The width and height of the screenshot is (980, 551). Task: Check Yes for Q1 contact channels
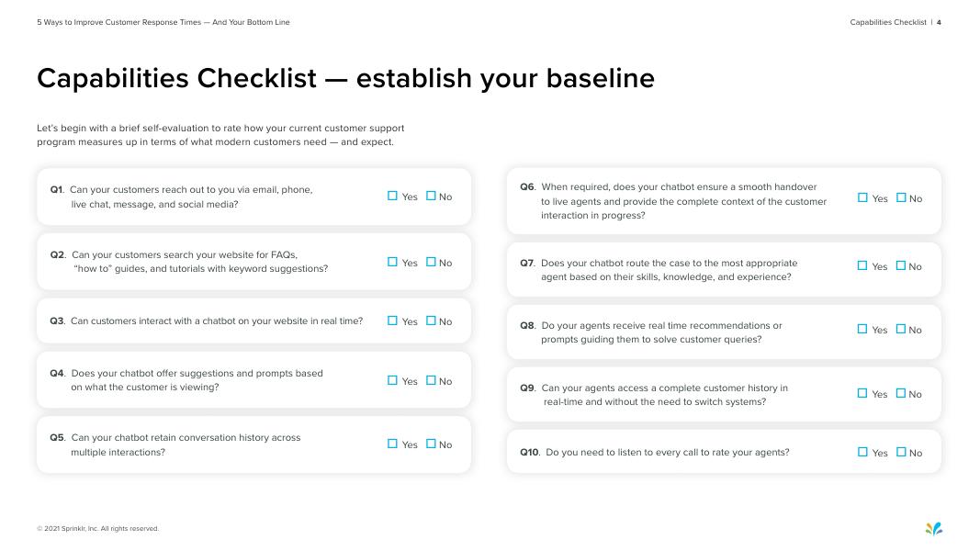point(393,196)
